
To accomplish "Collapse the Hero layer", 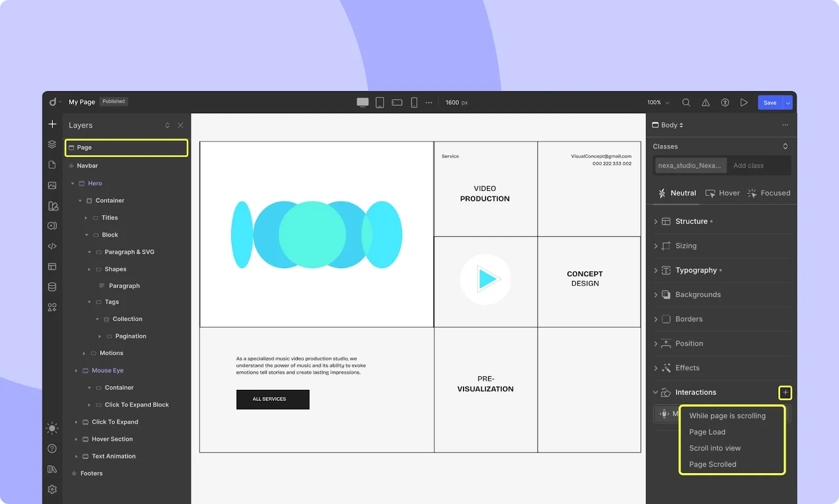I will pos(73,183).
